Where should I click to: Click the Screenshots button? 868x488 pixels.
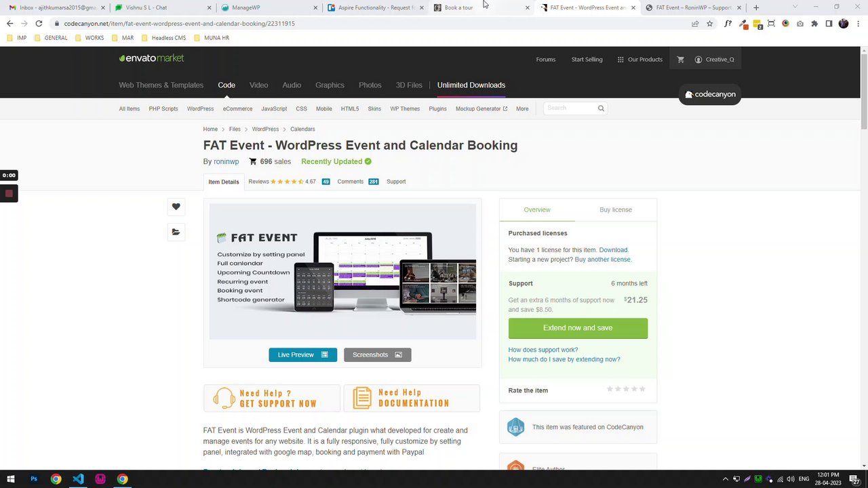tap(377, 354)
